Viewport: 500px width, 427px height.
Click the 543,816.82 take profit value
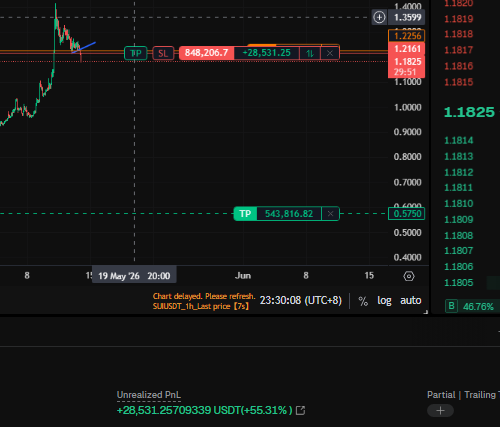click(x=289, y=214)
